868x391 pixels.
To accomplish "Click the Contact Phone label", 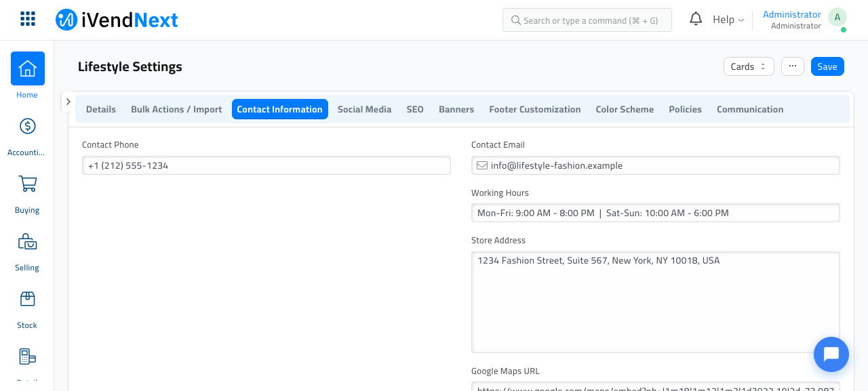I will (111, 145).
